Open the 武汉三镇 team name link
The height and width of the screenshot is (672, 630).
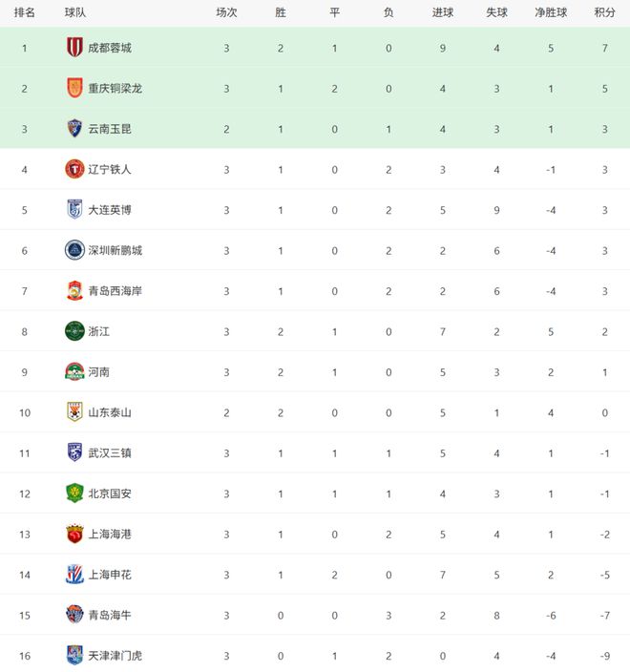coord(110,452)
